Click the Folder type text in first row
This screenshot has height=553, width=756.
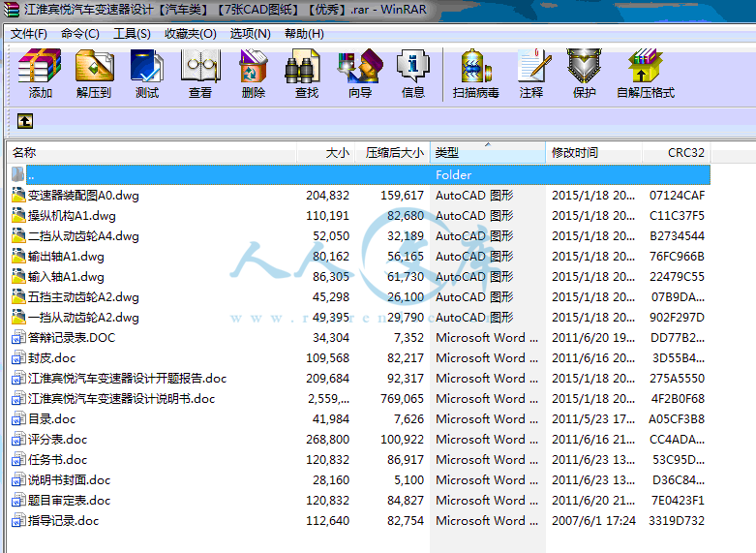[453, 174]
